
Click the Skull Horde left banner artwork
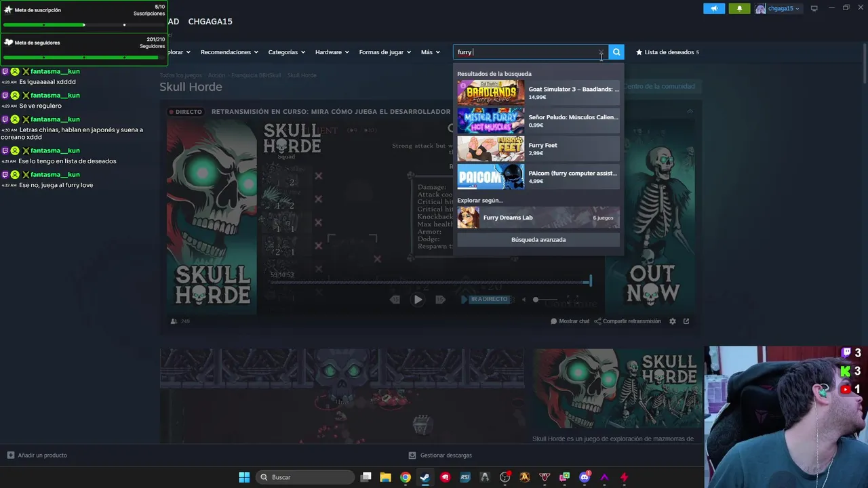(x=212, y=217)
